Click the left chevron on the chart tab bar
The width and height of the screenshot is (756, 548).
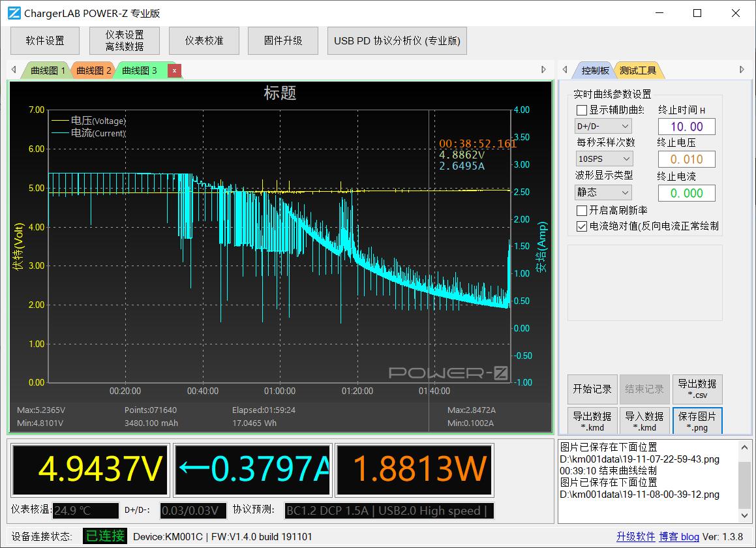tap(14, 69)
